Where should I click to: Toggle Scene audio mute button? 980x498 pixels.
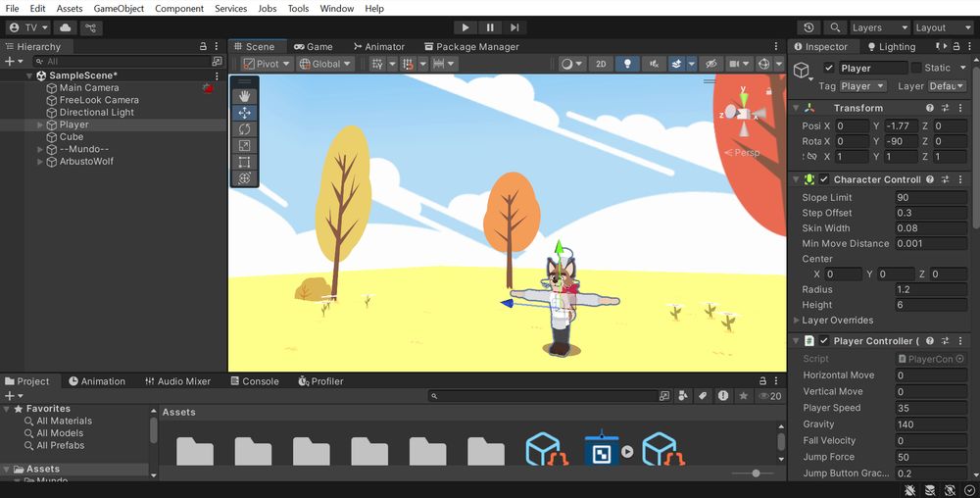point(653,64)
